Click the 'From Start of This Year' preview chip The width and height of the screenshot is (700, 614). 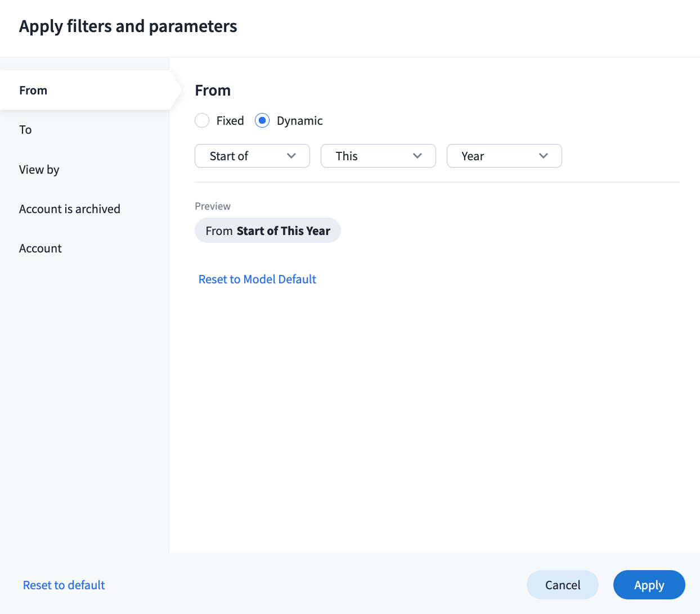click(x=268, y=231)
